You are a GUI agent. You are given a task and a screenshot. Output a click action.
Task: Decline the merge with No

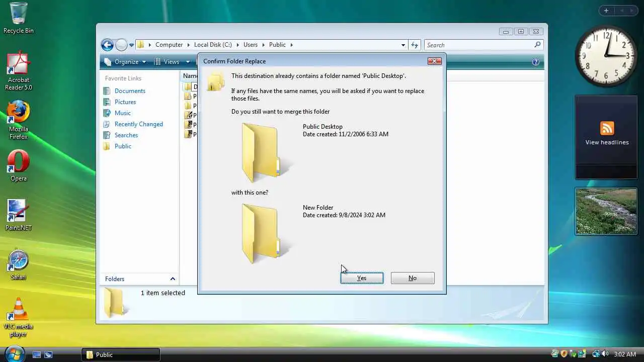(413, 278)
